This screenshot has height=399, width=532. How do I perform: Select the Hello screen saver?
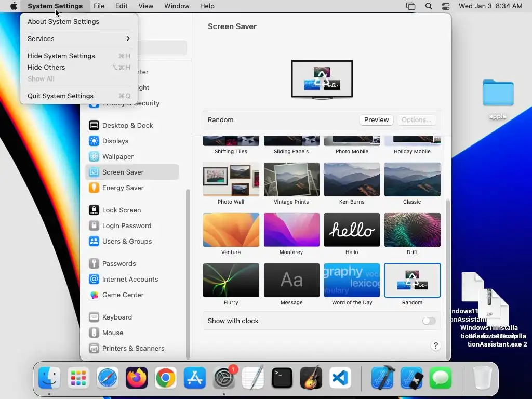point(352,230)
